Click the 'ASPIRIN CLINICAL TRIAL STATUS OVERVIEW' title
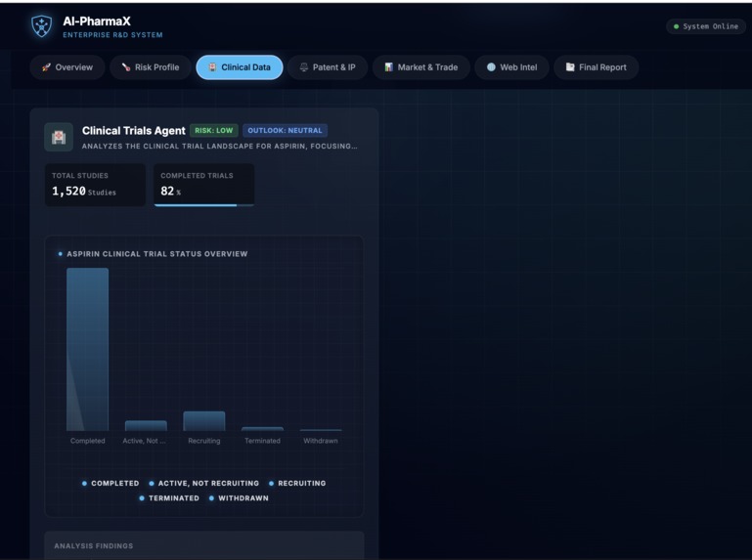 [x=156, y=254]
